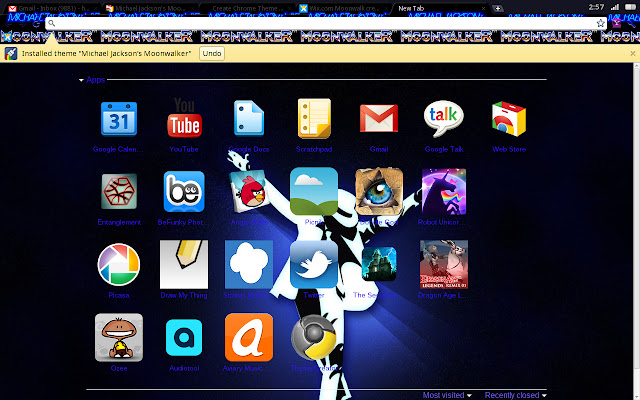Viewport: 640px width, 400px height.
Task: Expand the Recently closed menu
Action: pyautogui.click(x=516, y=395)
